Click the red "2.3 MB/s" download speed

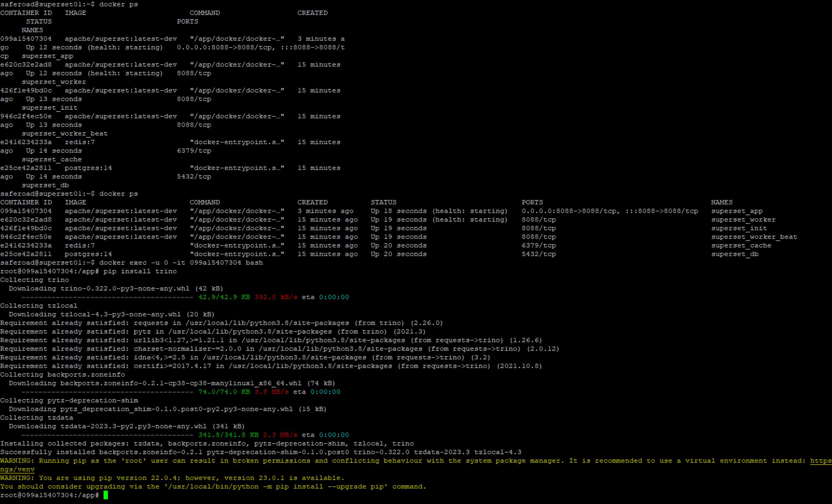(280, 435)
